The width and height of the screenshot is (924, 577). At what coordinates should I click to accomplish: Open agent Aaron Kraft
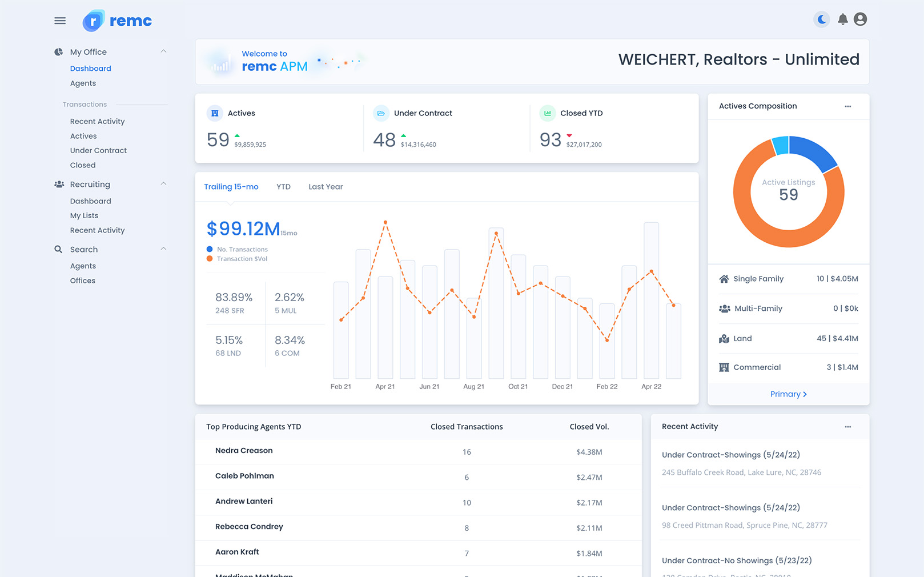click(x=237, y=552)
